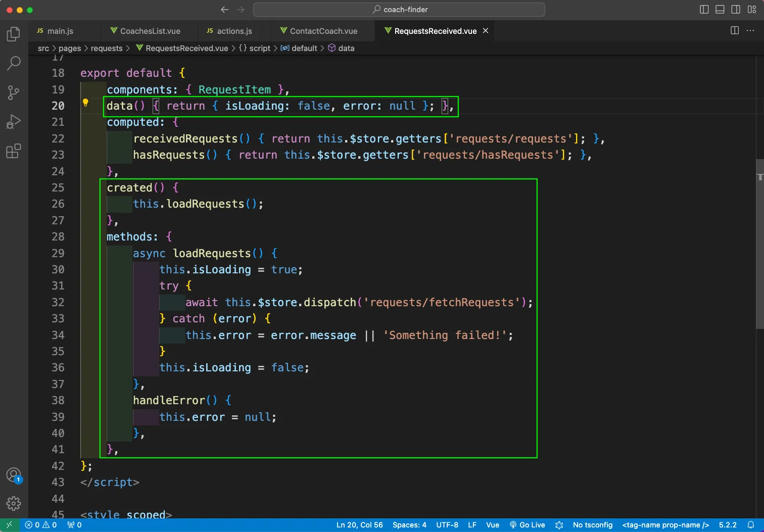Screen dimensions: 764x532
Task: Toggle the secondary side bar
Action: [x=736, y=10]
